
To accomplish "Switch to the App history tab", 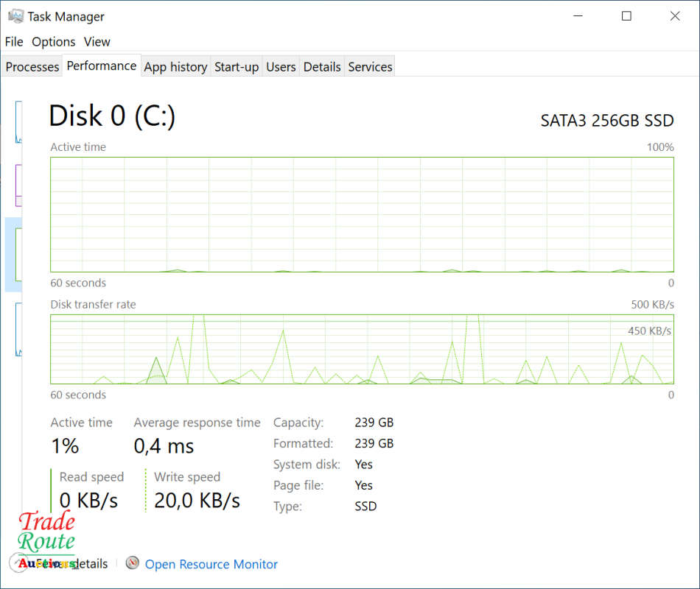I will tap(175, 67).
